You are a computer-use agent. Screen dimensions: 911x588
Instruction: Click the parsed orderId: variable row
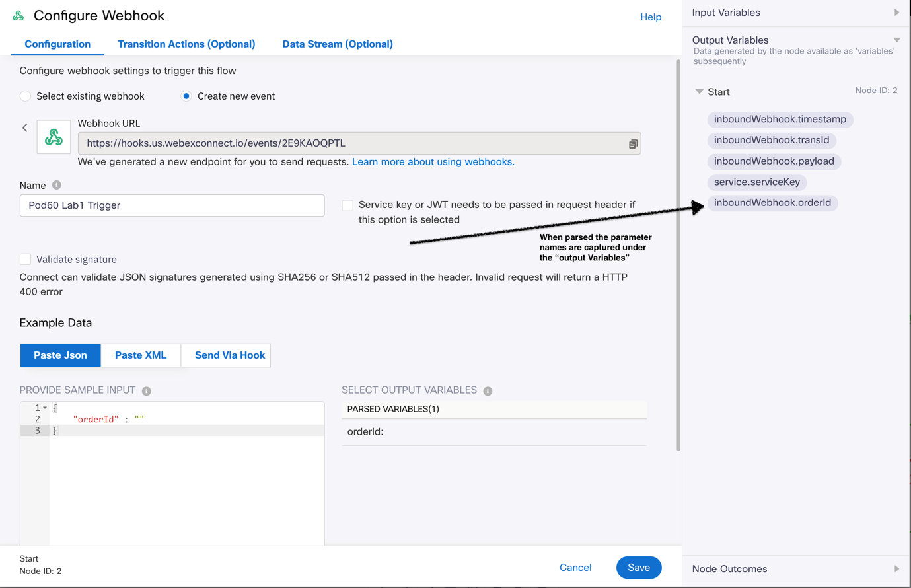(494, 432)
